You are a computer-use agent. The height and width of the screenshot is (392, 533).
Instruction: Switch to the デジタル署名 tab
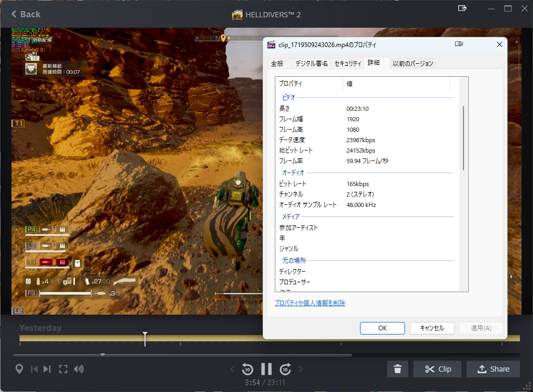point(311,64)
